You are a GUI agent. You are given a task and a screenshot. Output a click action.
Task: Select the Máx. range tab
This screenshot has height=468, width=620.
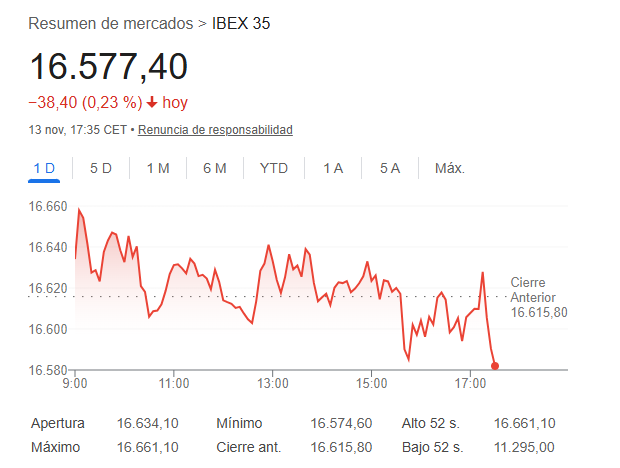click(x=450, y=168)
